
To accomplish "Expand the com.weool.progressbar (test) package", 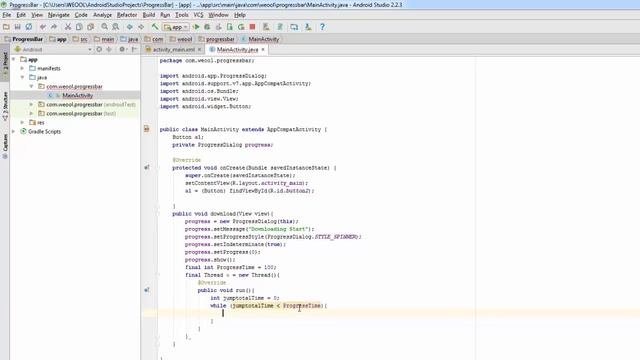I will [x=31, y=113].
